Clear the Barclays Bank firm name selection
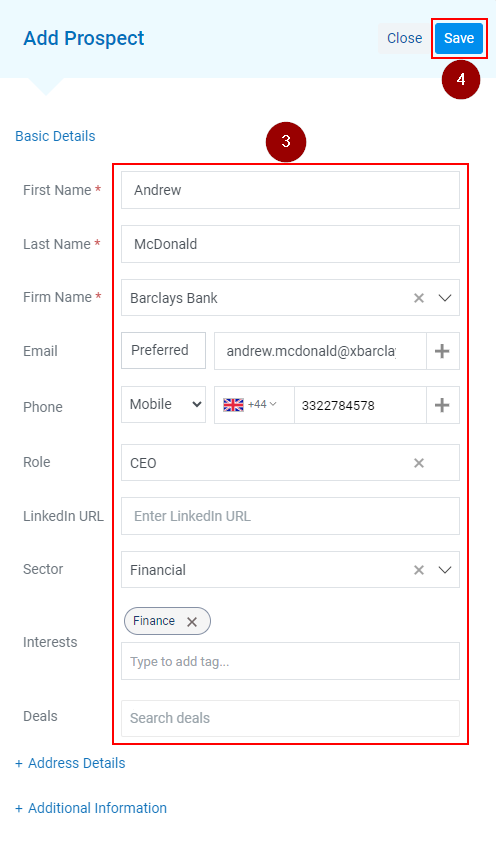The width and height of the screenshot is (496, 841). (x=419, y=298)
